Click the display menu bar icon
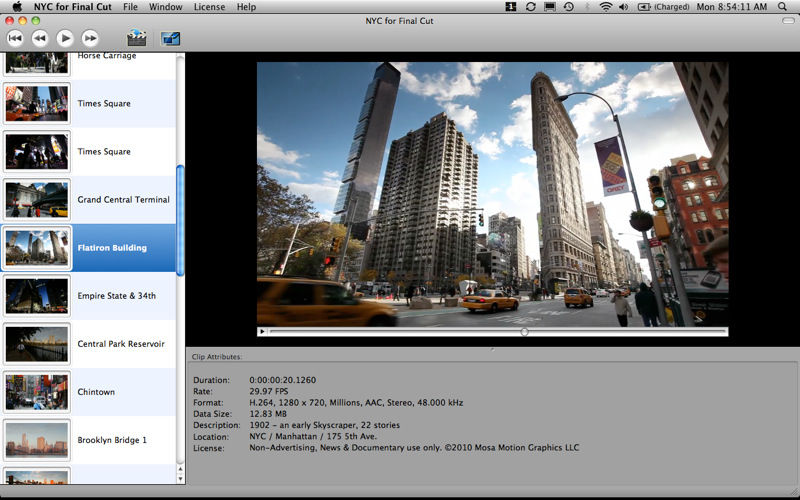800x500 pixels. click(549, 7)
